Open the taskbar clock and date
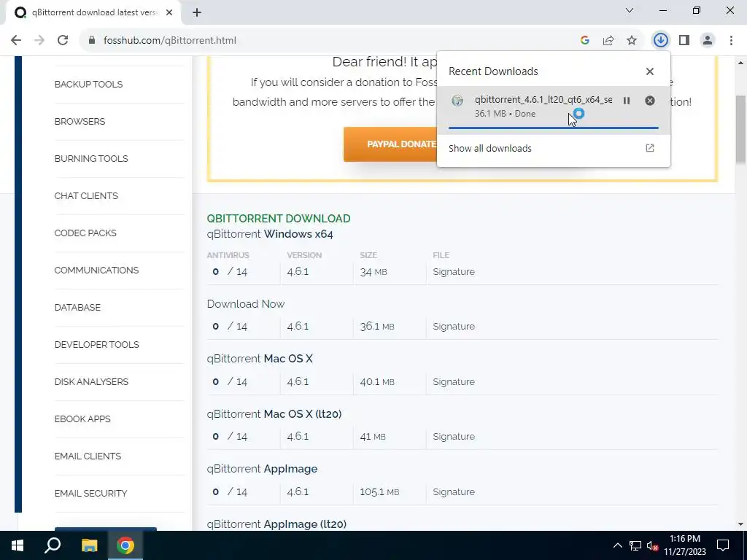This screenshot has height=560, width=747. (685, 545)
